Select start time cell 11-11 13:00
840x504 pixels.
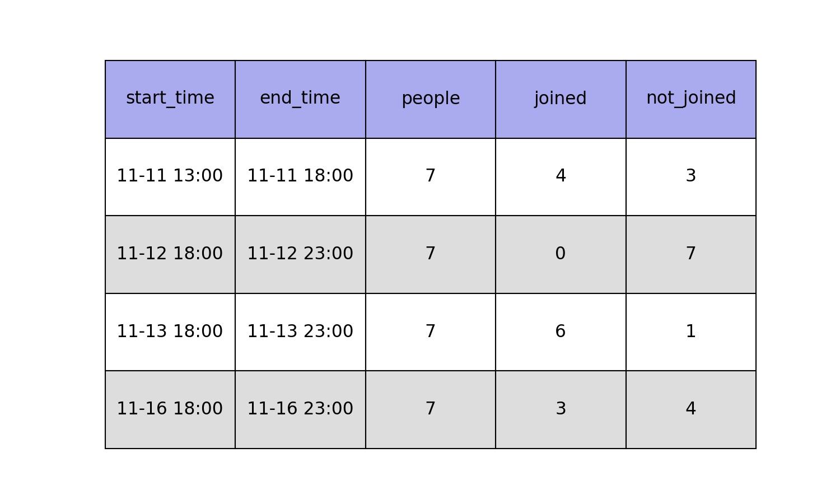(170, 177)
